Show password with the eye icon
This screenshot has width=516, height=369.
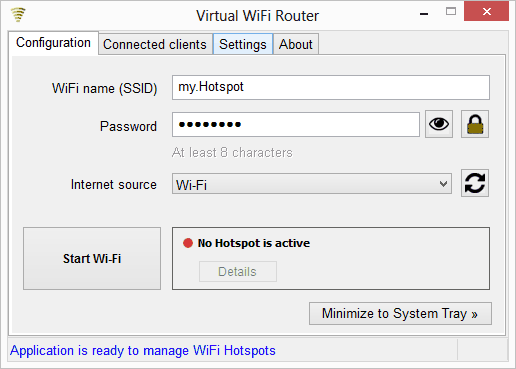pos(439,124)
